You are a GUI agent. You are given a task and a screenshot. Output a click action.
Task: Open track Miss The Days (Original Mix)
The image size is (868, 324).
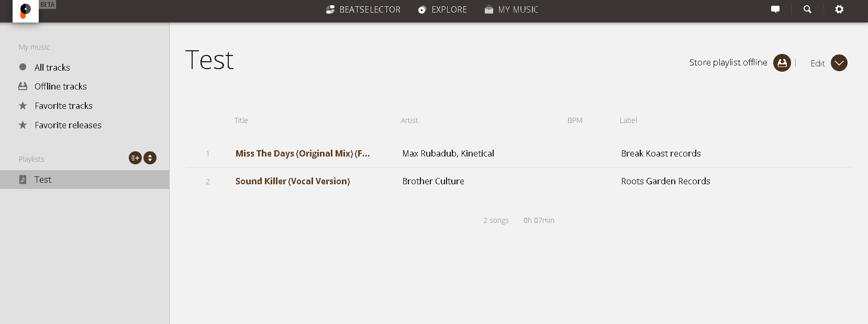tap(302, 153)
